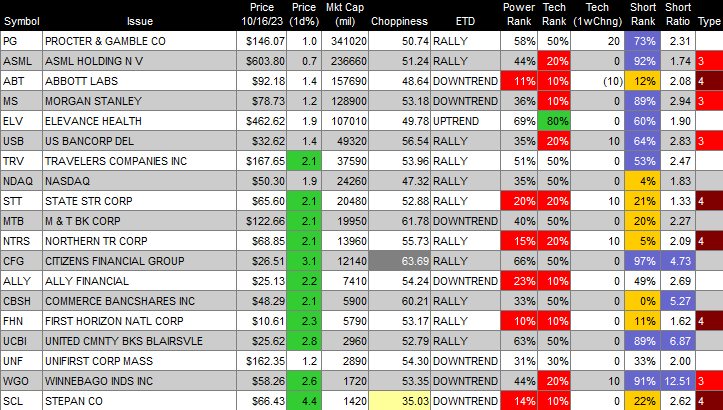Image resolution: width=723 pixels, height=410 pixels.
Task: Click the gray 63.69 choppiness cell
Action: pos(399,261)
